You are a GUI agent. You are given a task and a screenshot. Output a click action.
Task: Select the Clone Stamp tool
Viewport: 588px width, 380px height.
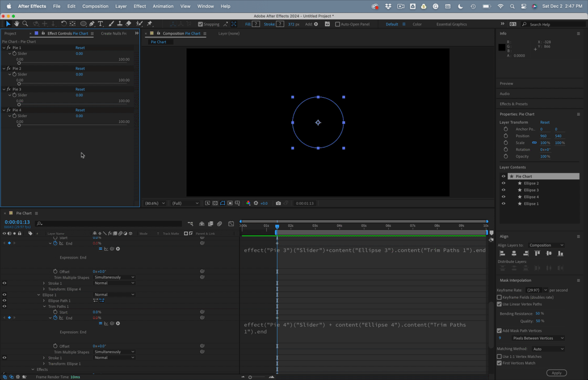click(x=120, y=24)
